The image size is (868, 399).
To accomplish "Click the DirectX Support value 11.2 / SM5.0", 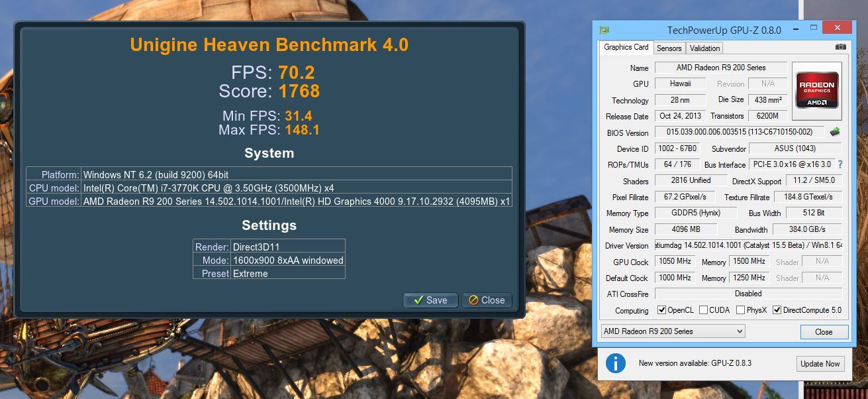I will coord(814,180).
